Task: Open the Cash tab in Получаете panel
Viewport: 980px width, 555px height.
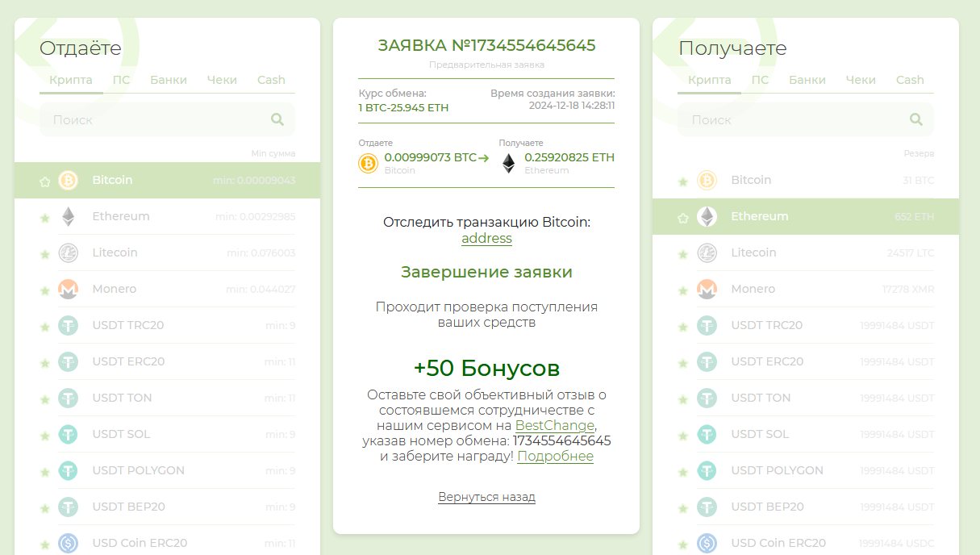Action: click(x=909, y=79)
